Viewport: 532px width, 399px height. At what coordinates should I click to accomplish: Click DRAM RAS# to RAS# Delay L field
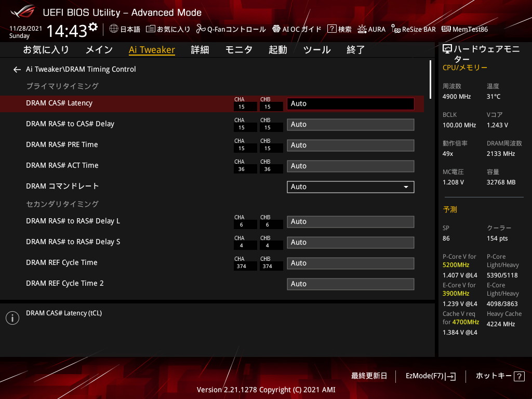coord(351,221)
